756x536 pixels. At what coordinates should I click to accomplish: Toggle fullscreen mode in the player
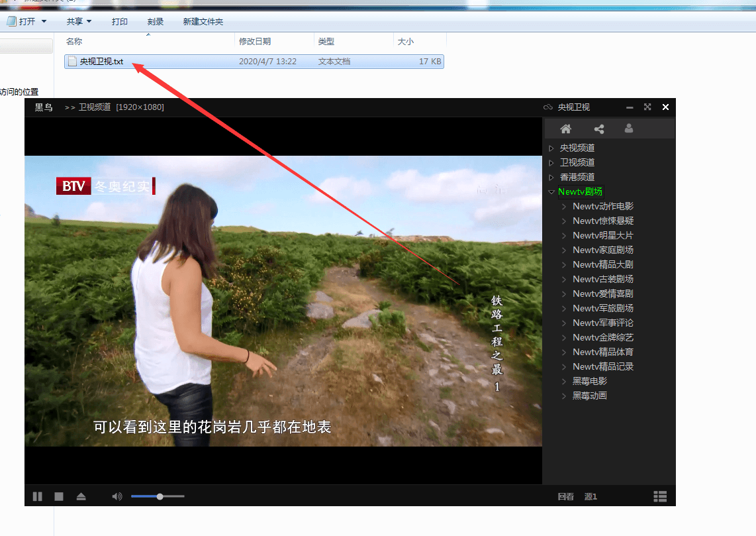point(647,107)
